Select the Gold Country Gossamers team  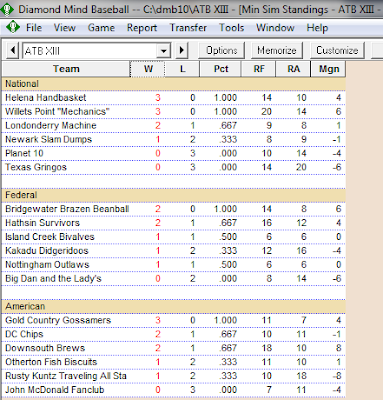click(x=58, y=320)
